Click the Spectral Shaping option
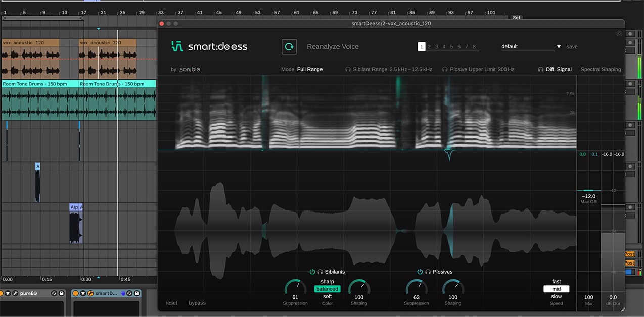The image size is (644, 317). click(x=601, y=69)
